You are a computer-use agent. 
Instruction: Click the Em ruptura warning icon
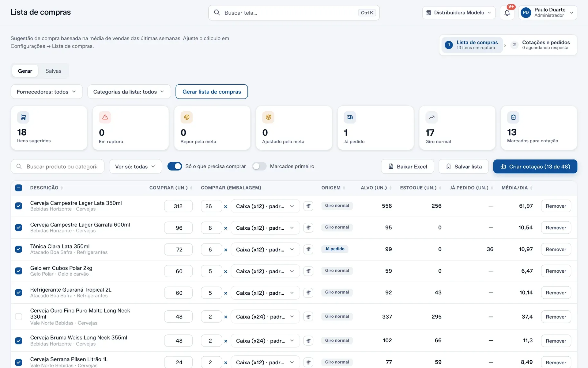click(x=105, y=117)
